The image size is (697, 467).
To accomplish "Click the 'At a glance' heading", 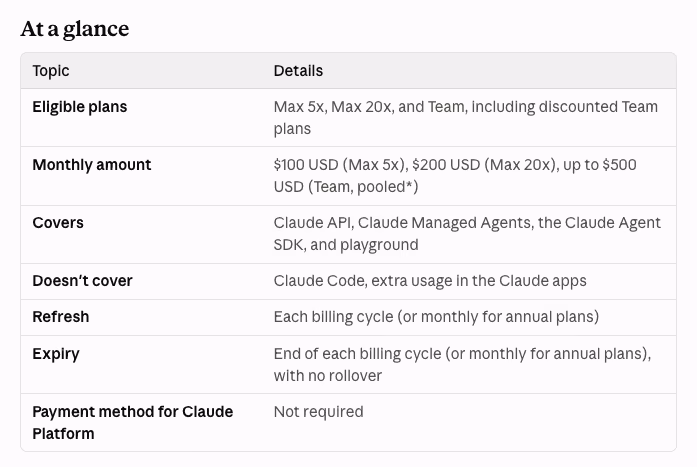I will [x=75, y=29].
